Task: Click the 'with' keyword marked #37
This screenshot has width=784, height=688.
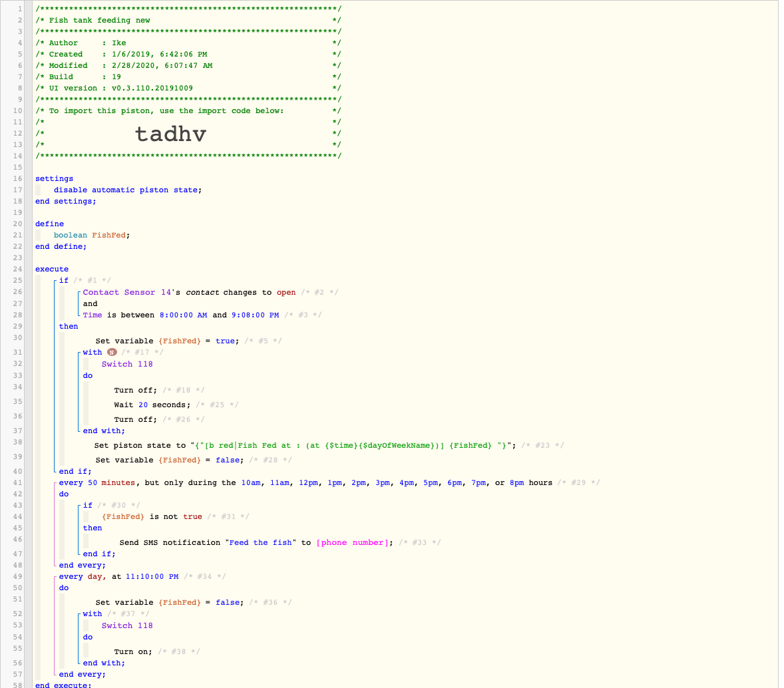Action: click(93, 614)
